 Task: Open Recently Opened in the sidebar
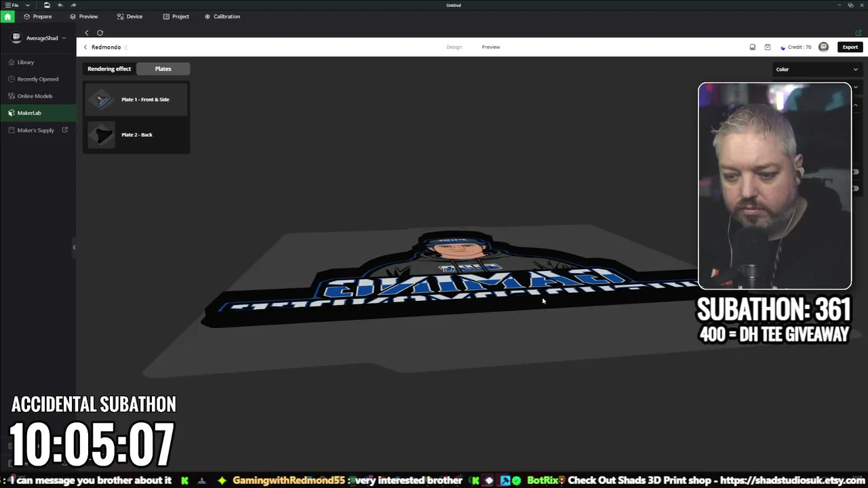point(38,79)
